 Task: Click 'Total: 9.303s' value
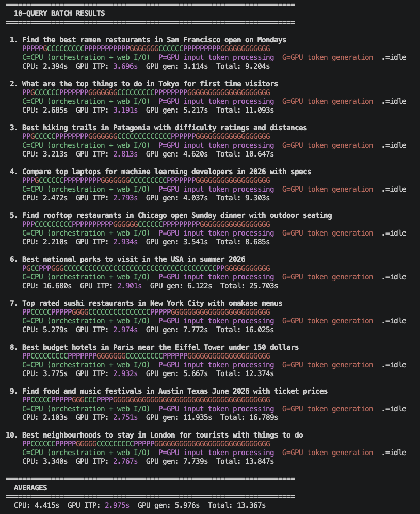coord(243,198)
